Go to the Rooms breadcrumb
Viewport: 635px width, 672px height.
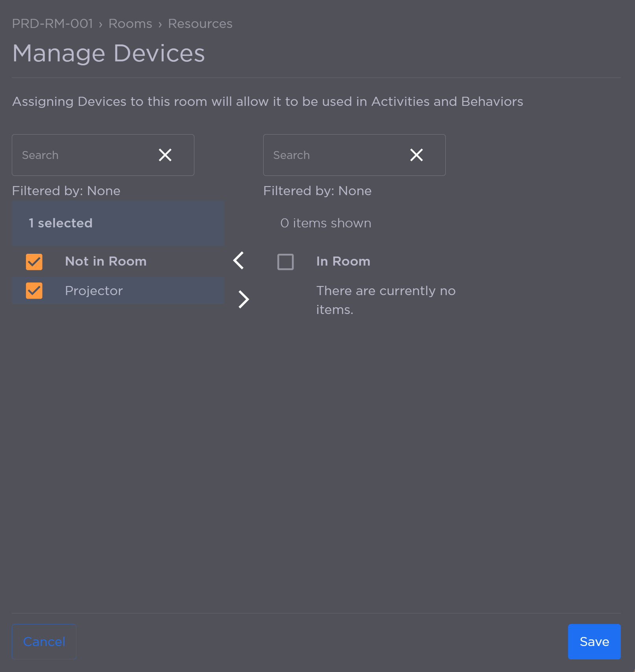click(130, 24)
